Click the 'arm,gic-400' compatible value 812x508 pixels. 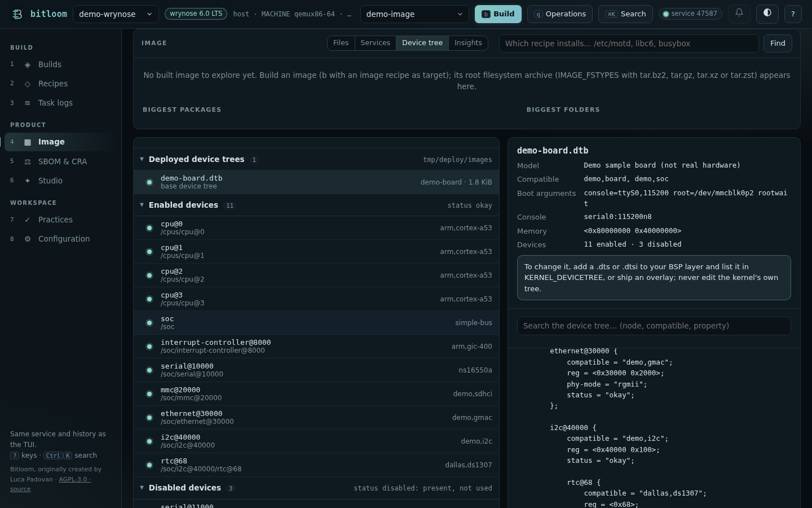coord(471,347)
